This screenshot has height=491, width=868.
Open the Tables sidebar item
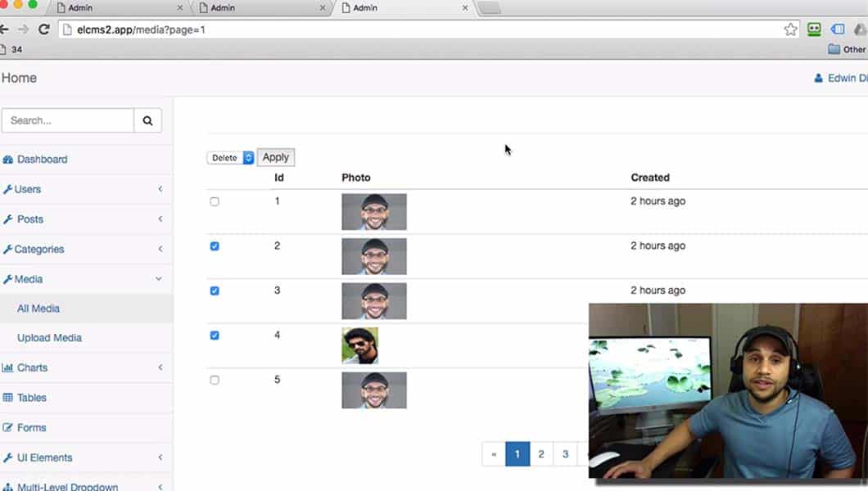click(32, 398)
